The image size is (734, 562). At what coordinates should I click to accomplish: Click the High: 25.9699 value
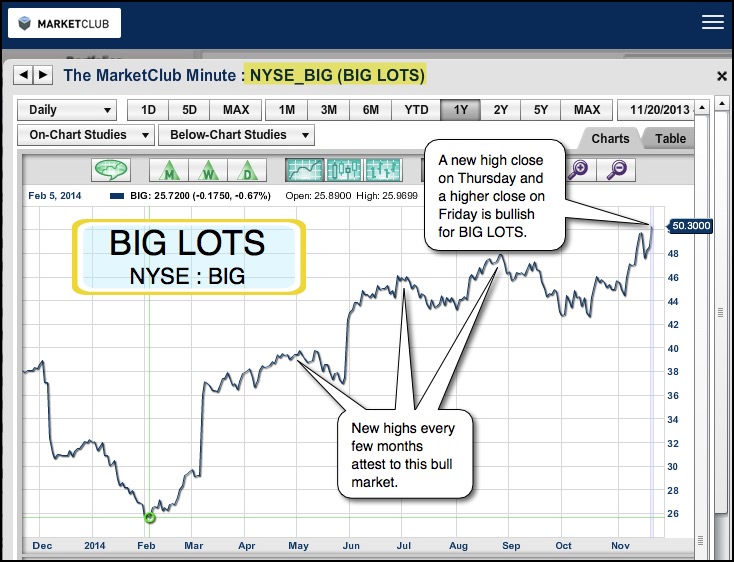pyautogui.click(x=387, y=196)
